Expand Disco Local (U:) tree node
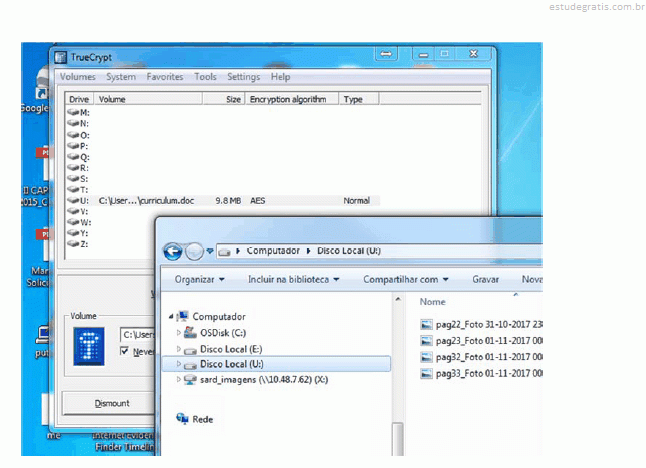Screen dimensions: 646x468 tap(178, 364)
